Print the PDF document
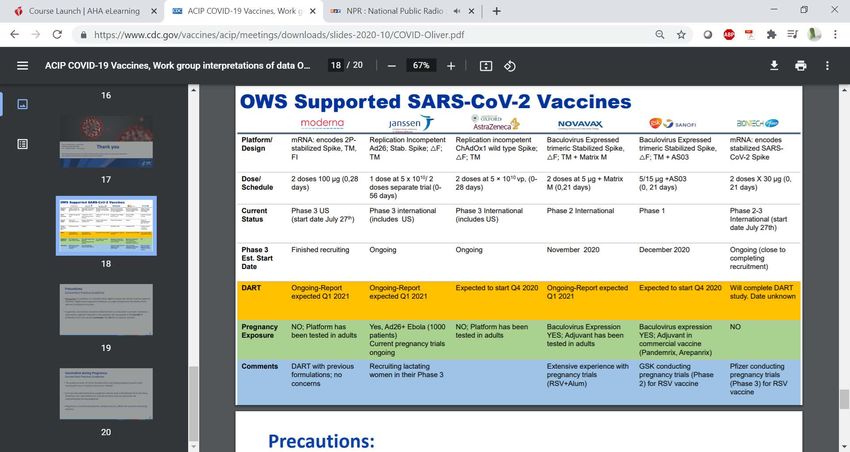 pyautogui.click(x=801, y=66)
